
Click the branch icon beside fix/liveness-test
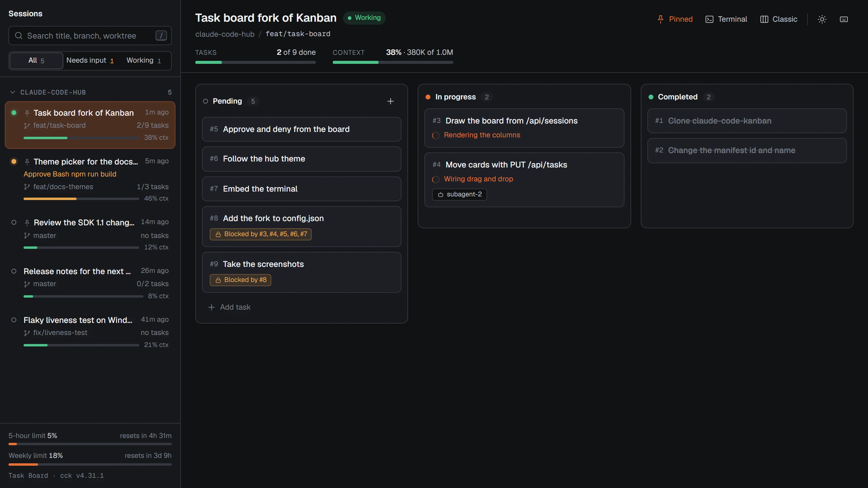click(27, 333)
